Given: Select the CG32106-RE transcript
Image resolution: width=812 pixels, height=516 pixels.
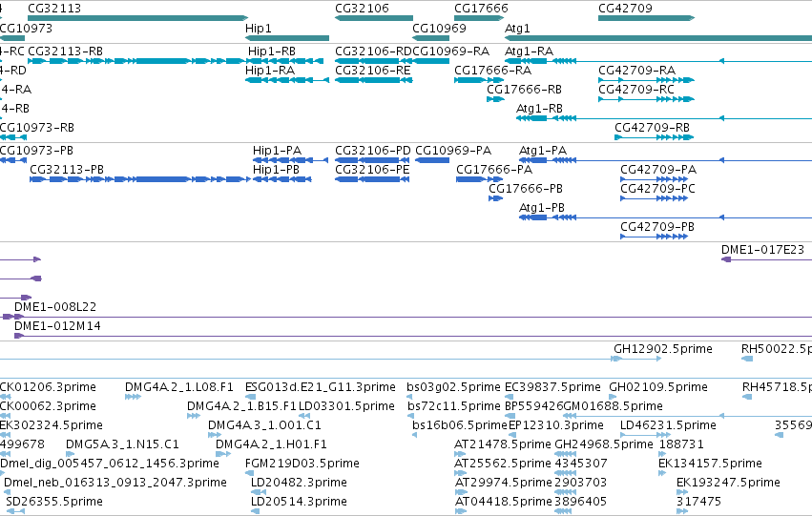Looking at the screenshot, I should (x=374, y=80).
